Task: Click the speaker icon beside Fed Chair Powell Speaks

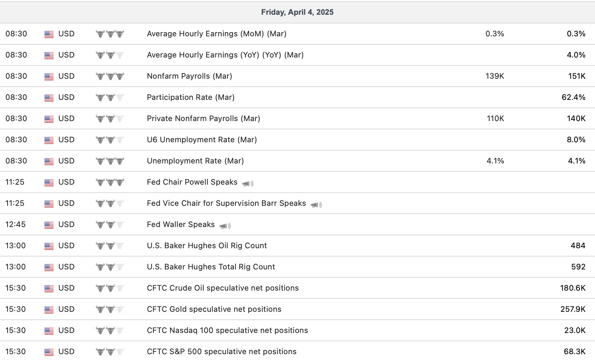Action: pyautogui.click(x=248, y=184)
